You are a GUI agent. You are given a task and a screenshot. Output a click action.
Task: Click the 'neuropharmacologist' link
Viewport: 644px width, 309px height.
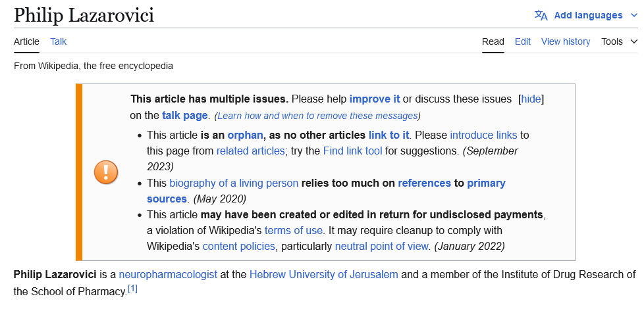pos(168,274)
